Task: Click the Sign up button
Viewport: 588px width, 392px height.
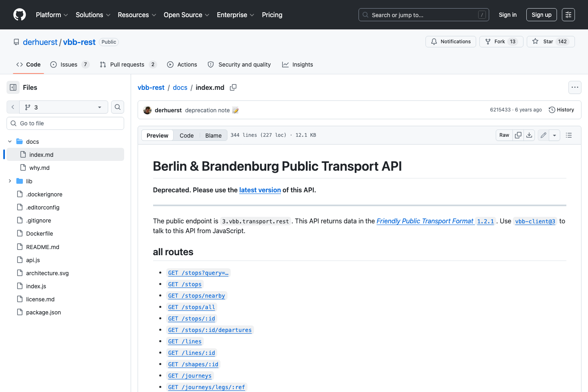Action: pyautogui.click(x=541, y=15)
